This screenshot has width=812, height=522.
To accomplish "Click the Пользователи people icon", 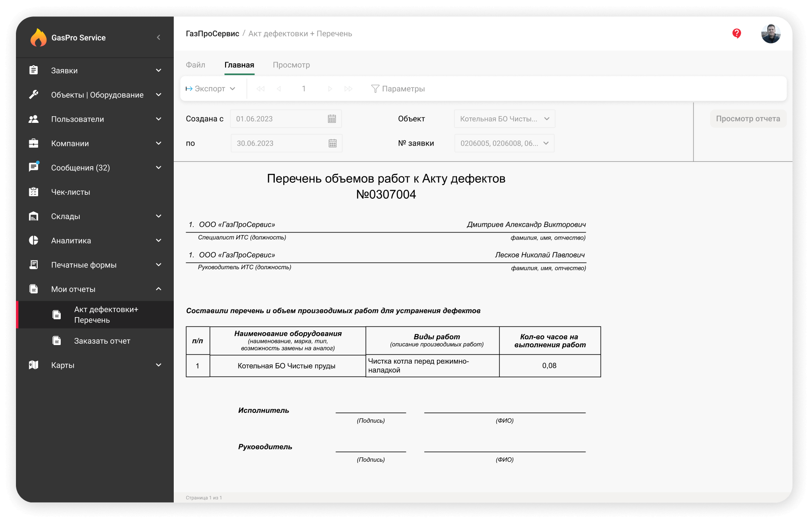I will click(x=33, y=119).
